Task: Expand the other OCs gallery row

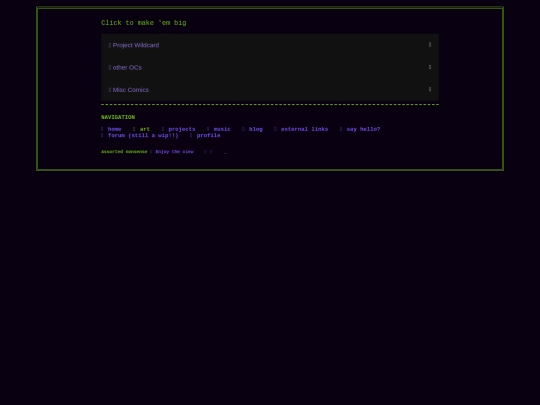Action: pos(270,68)
